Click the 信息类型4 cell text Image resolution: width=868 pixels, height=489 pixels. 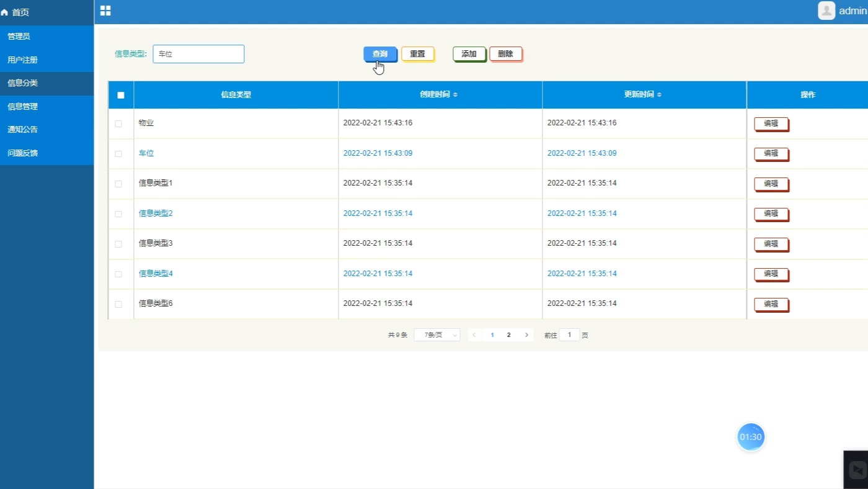[x=156, y=274]
